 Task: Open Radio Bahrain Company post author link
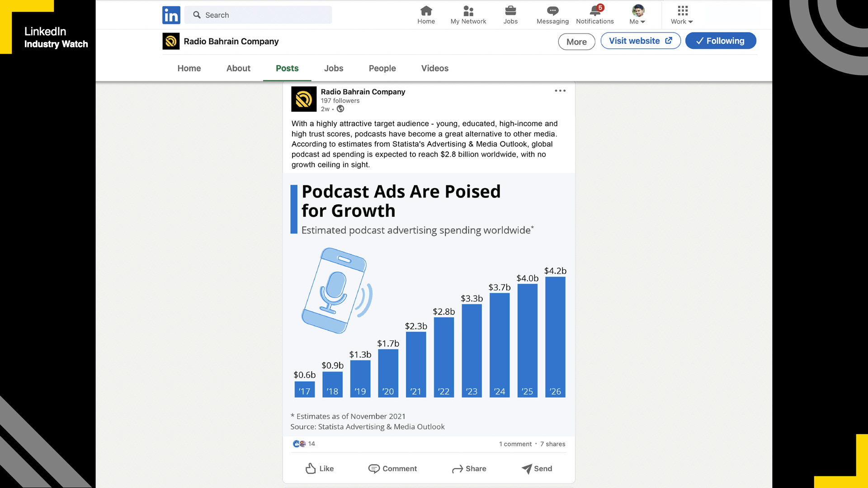click(x=363, y=92)
